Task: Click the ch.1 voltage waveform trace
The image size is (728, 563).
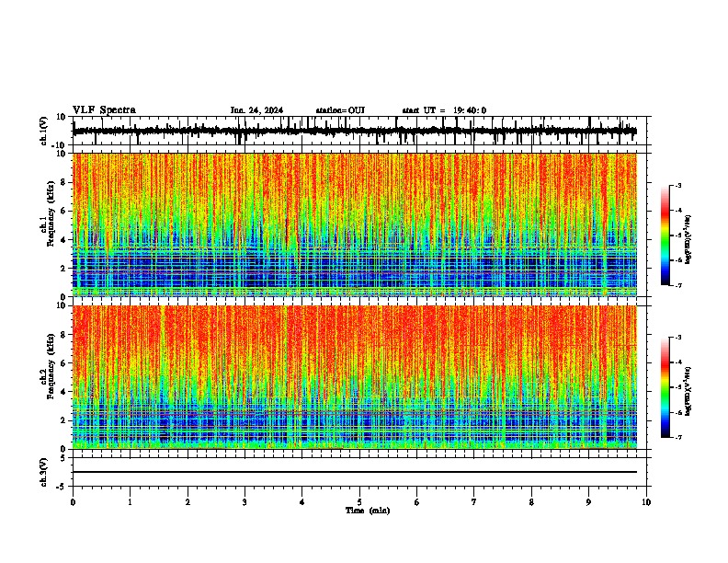Action: (355, 131)
